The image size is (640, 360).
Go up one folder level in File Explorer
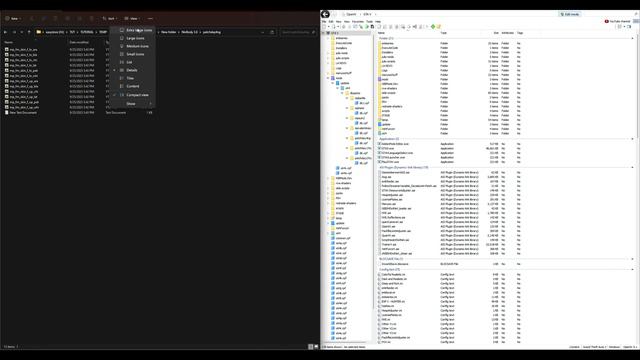(x=29, y=32)
